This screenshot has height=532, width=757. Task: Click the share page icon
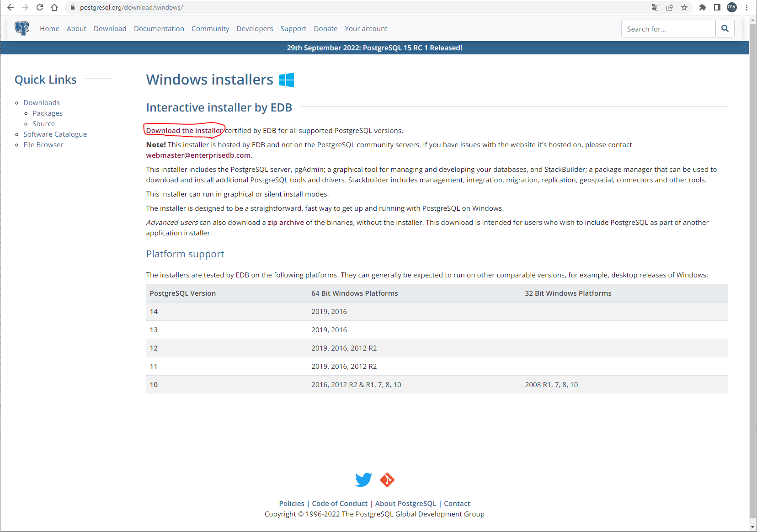[670, 7]
